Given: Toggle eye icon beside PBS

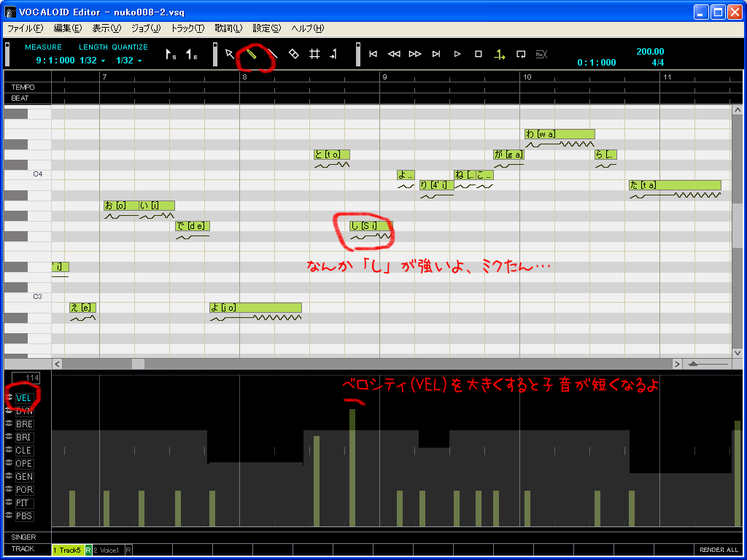Looking at the screenshot, I should [x=9, y=516].
